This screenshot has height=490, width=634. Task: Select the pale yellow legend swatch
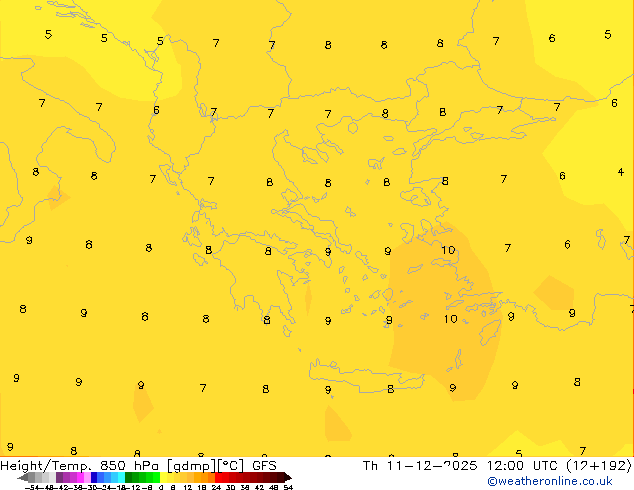[x=163, y=477]
